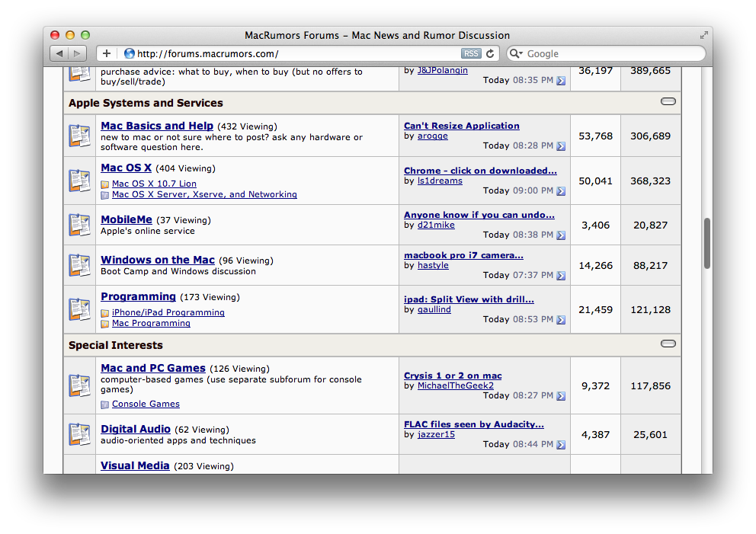Go to last post icon for Anyone know thread
756x534 pixels.
(561, 235)
